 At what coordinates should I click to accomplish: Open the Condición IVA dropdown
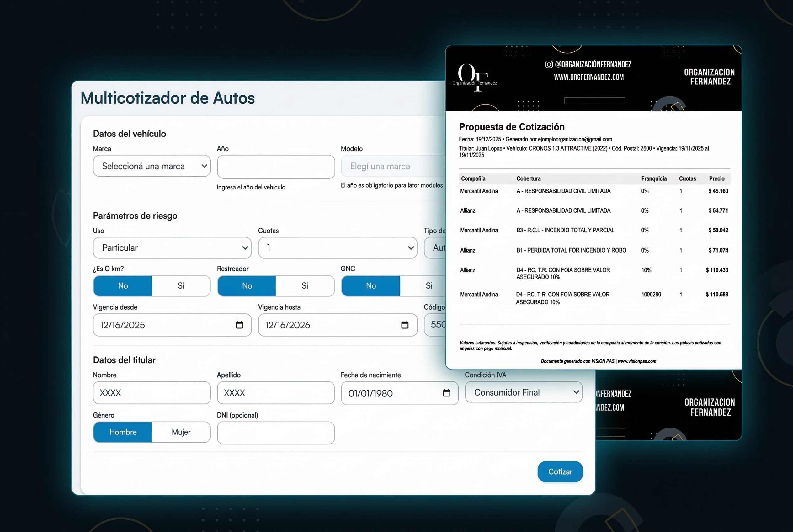click(523, 392)
